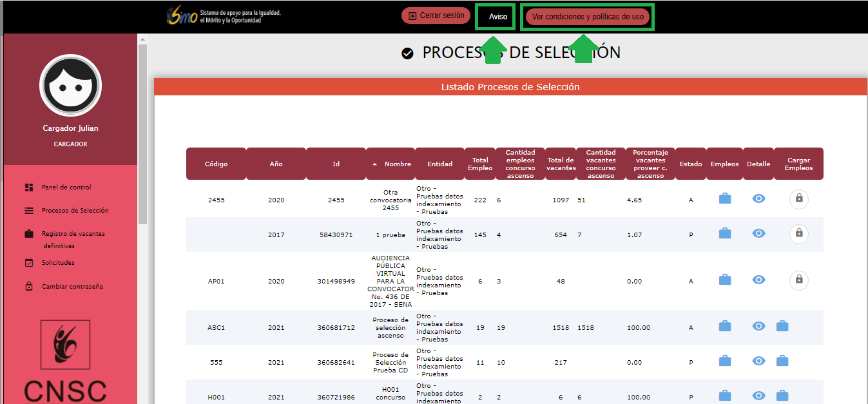This screenshot has height=404, width=868.
Task: Click lock icon in AP01 row
Action: [799, 280]
